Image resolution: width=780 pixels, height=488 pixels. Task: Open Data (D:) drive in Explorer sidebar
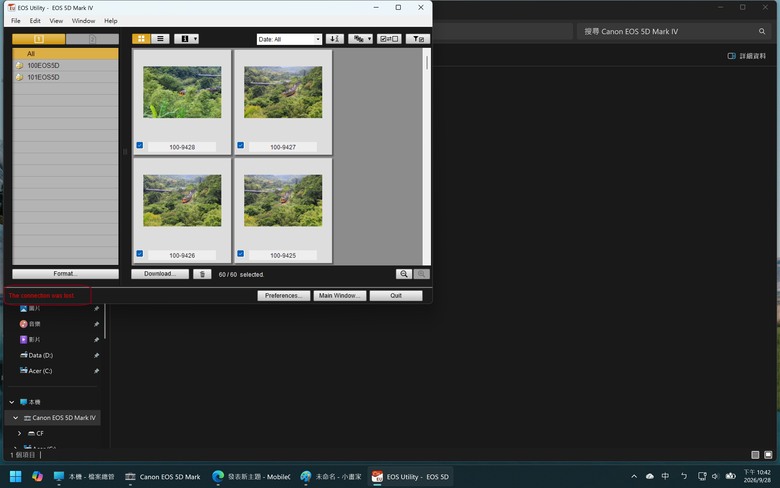36,355
